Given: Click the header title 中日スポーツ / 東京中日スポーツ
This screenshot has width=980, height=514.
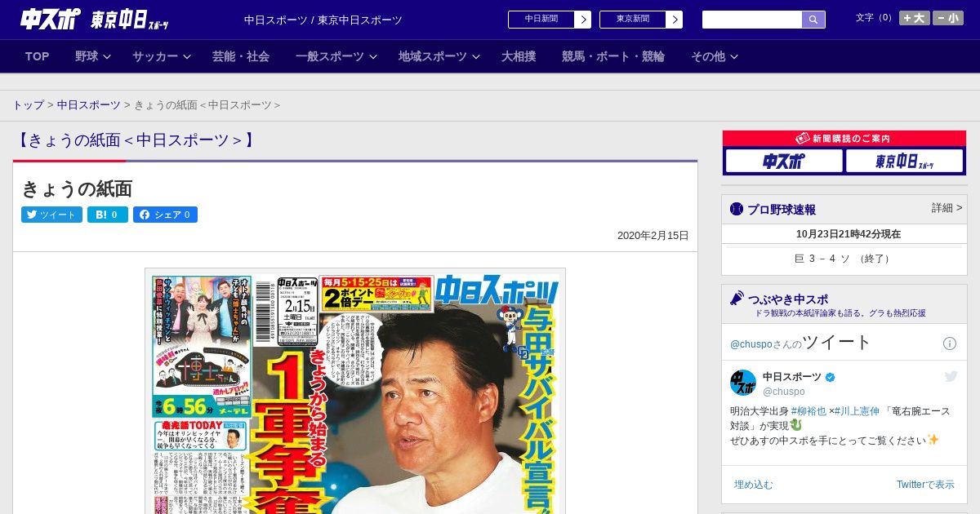Looking at the screenshot, I should click(x=323, y=20).
